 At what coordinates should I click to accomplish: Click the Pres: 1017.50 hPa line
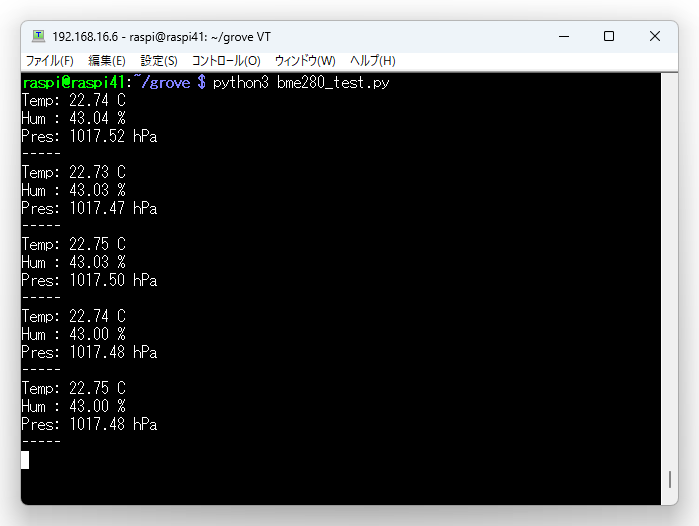click(89, 280)
